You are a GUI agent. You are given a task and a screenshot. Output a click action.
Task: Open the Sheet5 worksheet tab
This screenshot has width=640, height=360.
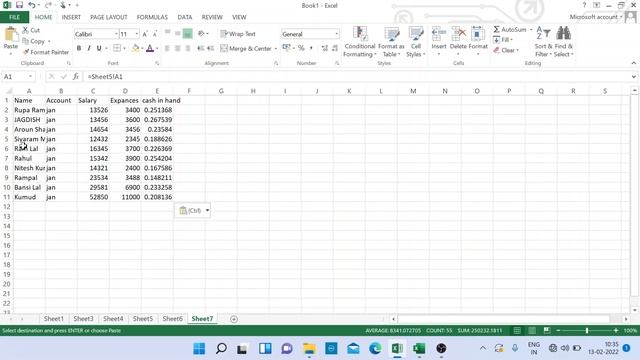[x=142, y=318]
